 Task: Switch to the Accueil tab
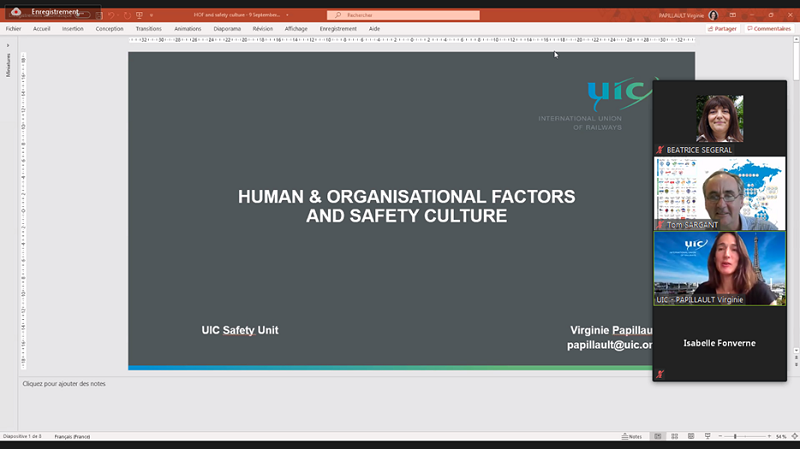(41, 29)
